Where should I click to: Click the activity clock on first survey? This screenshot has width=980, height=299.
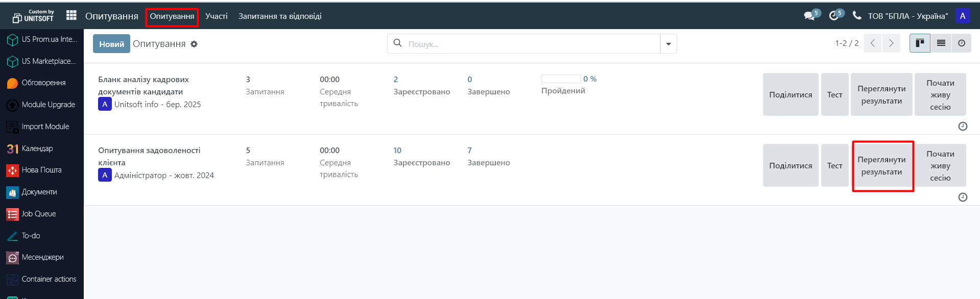pos(963,126)
